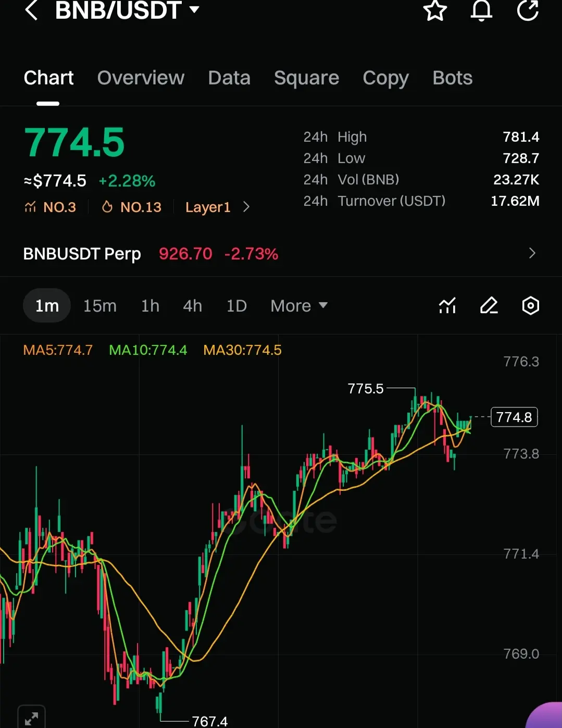Tap the 24h Turnover value 17.62M
The height and width of the screenshot is (728, 562).
[x=515, y=201]
